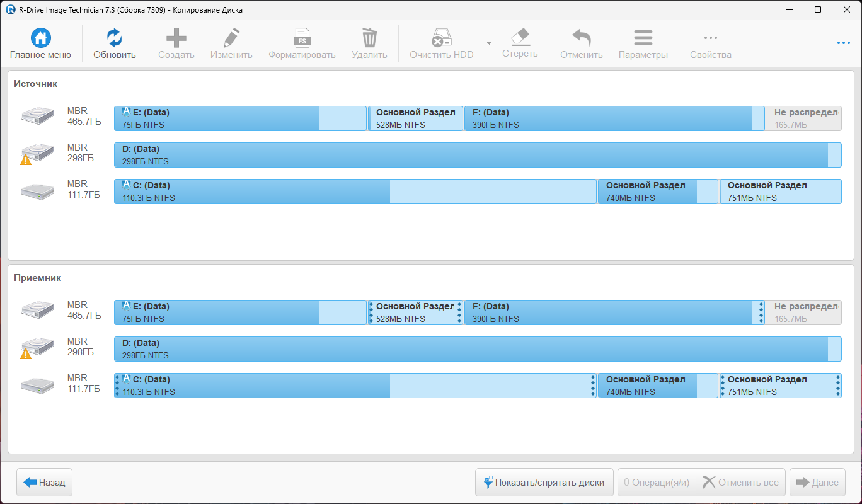Select D: (Data) 298ГБ partition in Источник
The height and width of the screenshot is (504, 862).
tap(478, 155)
